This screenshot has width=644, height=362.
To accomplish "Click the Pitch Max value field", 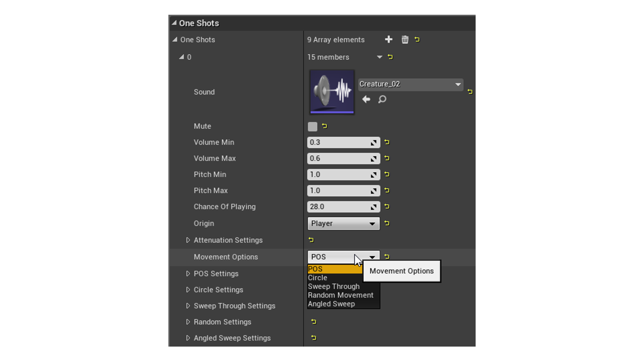I will pos(339,191).
